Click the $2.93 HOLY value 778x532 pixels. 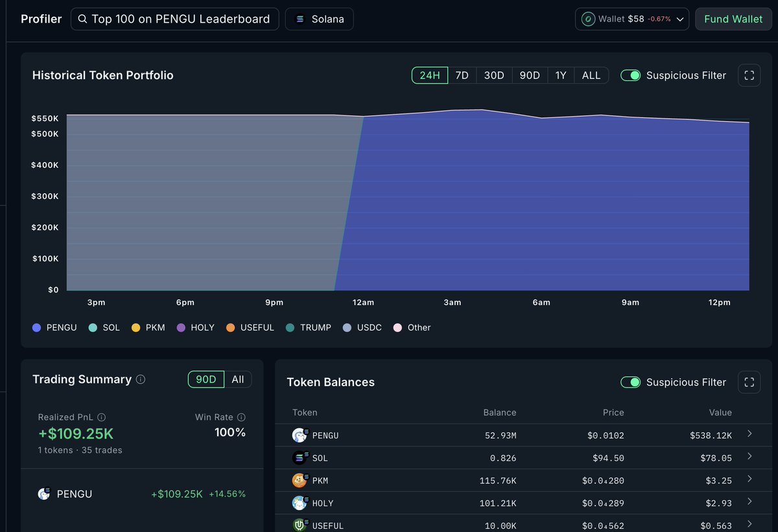coord(719,503)
